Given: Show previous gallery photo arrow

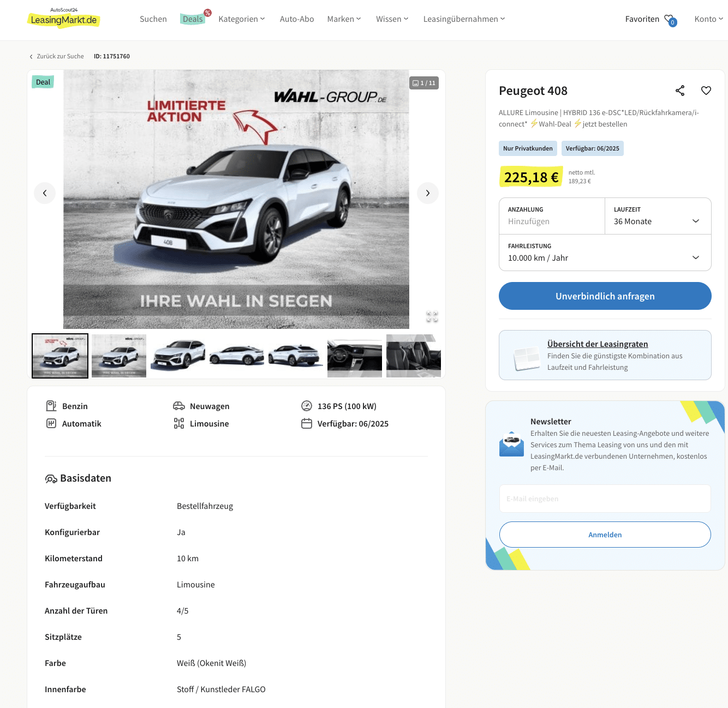Looking at the screenshot, I should 45,193.
